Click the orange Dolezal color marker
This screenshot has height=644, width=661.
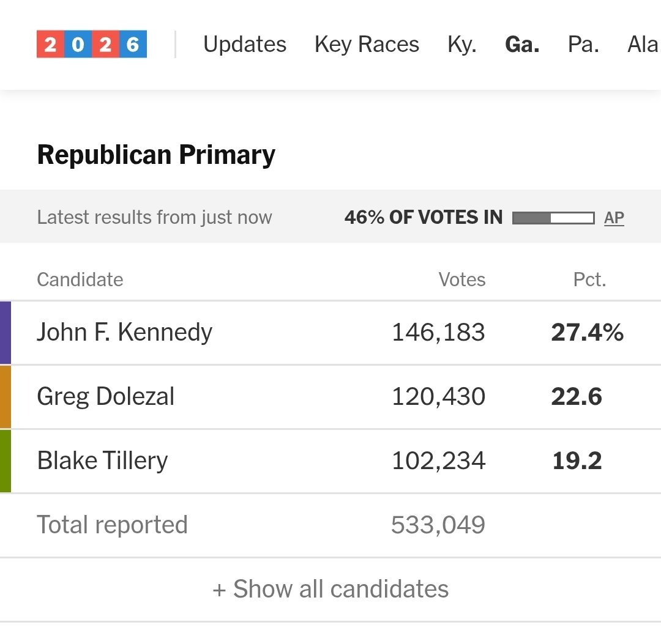pos(5,397)
